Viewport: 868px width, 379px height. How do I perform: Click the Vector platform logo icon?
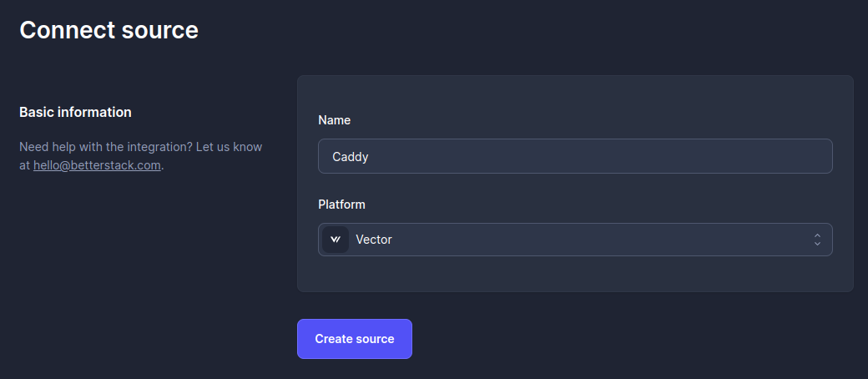pos(336,240)
